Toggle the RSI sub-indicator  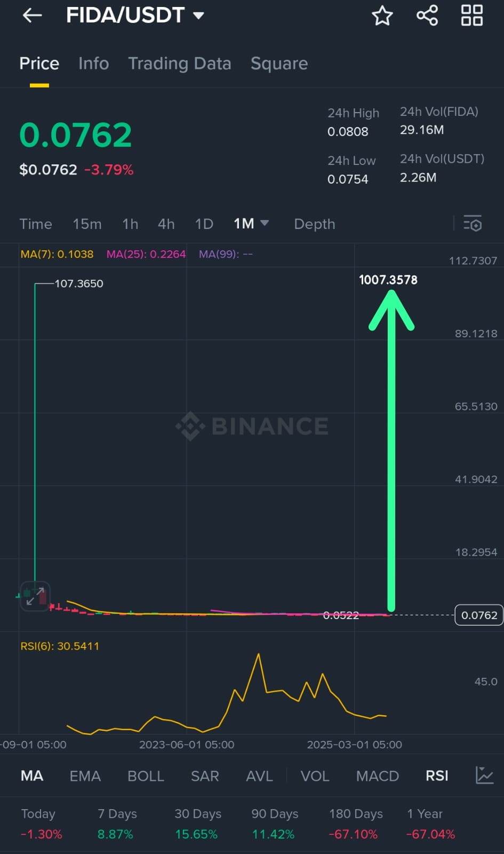[x=437, y=776]
